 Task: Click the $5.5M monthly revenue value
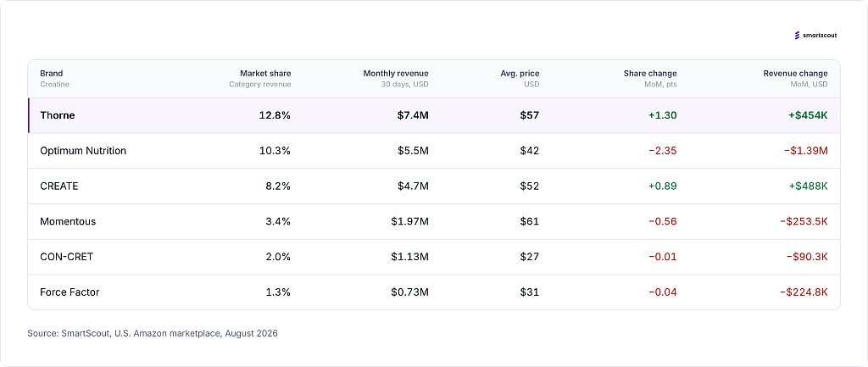pos(414,151)
